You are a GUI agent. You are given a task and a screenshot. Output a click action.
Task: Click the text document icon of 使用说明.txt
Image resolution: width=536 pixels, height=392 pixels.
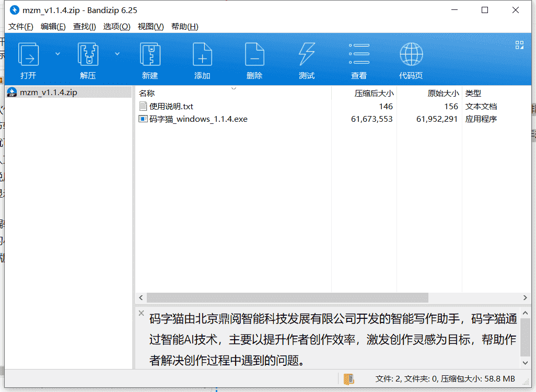(x=143, y=107)
